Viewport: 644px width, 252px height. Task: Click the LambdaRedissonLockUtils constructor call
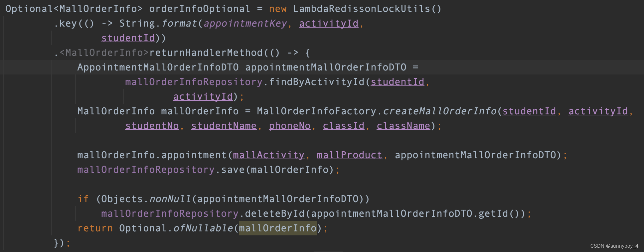coord(367,9)
